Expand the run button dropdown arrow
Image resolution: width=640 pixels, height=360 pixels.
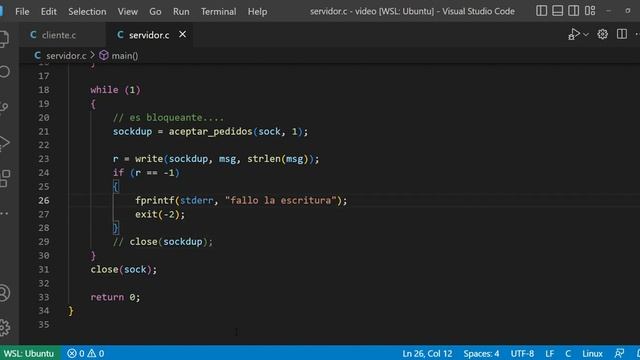(586, 35)
